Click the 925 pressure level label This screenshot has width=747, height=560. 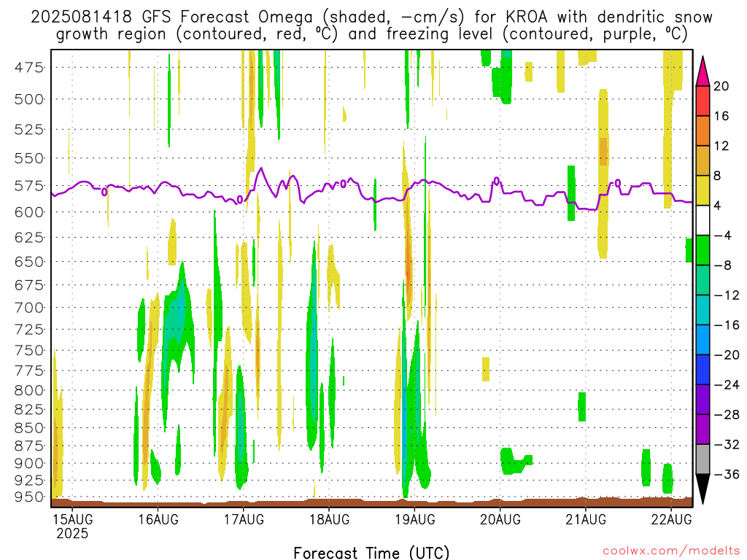[29, 481]
